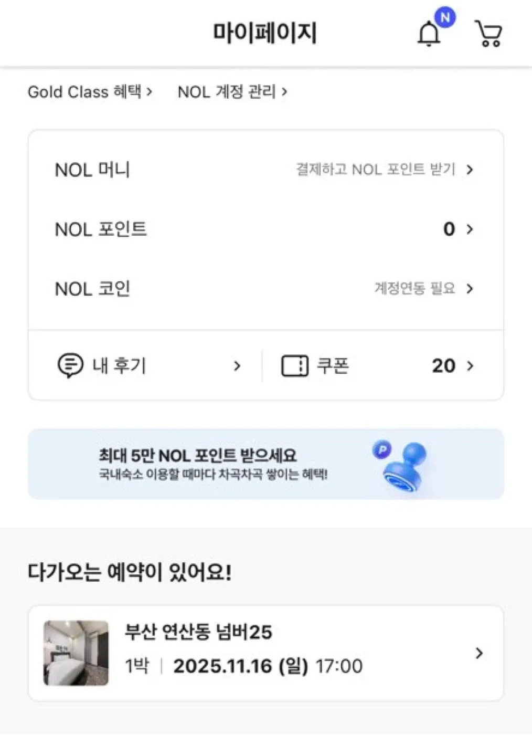
Task: Select the NOL 포인트 label
Action: [x=101, y=229]
